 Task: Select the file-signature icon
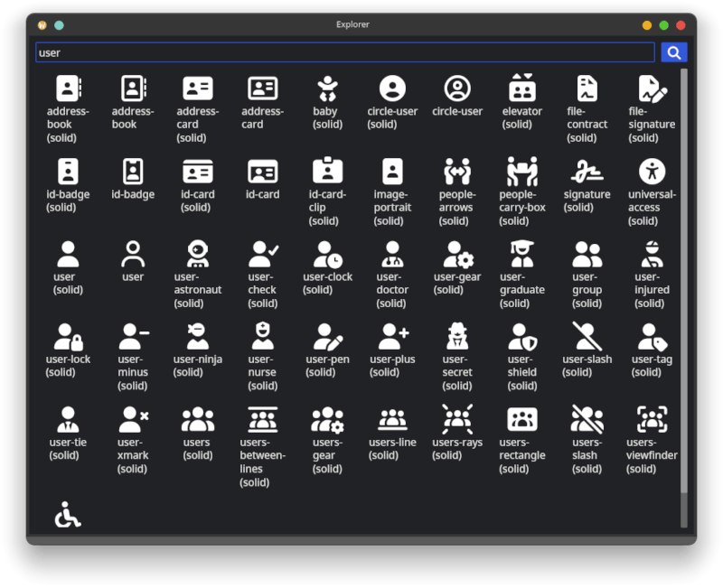652,89
